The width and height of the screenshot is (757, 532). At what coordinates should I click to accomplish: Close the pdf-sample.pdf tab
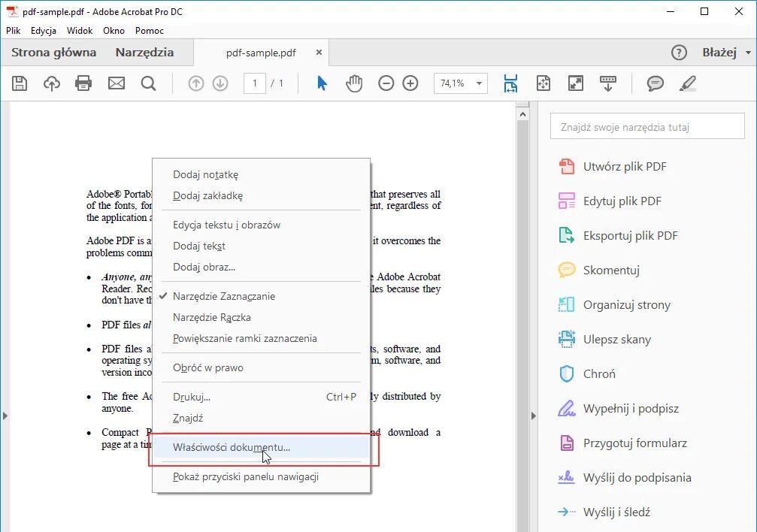(319, 52)
